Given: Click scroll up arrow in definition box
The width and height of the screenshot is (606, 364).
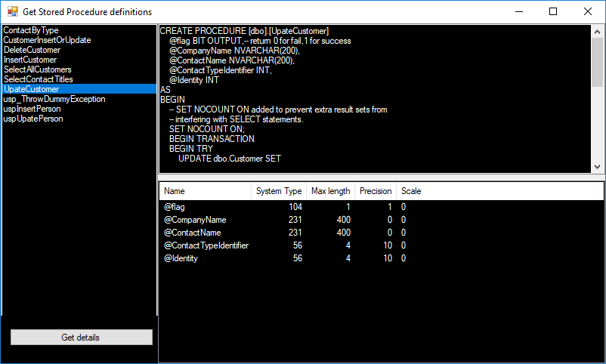Looking at the screenshot, I should pyautogui.click(x=597, y=32).
